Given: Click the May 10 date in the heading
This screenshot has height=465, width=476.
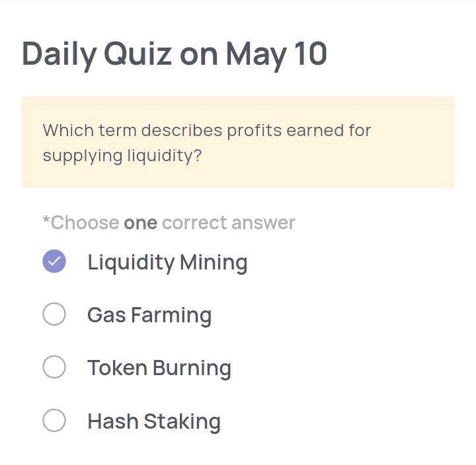Looking at the screenshot, I should pos(276,55).
